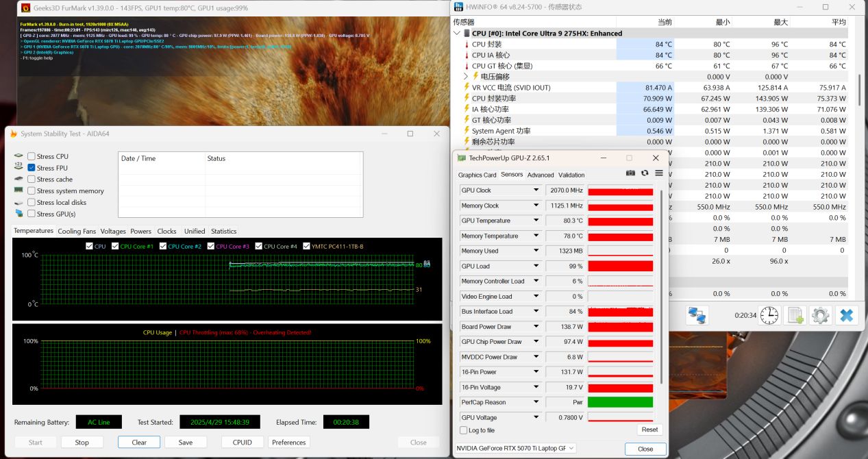
Task: Click HWiNFO blue X close sensors icon
Action: coord(847,316)
